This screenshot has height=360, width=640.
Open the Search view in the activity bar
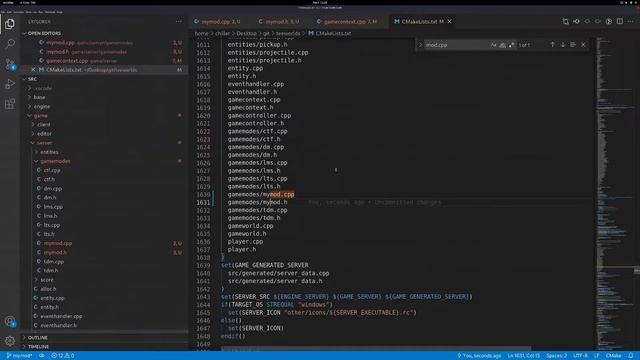10,44
